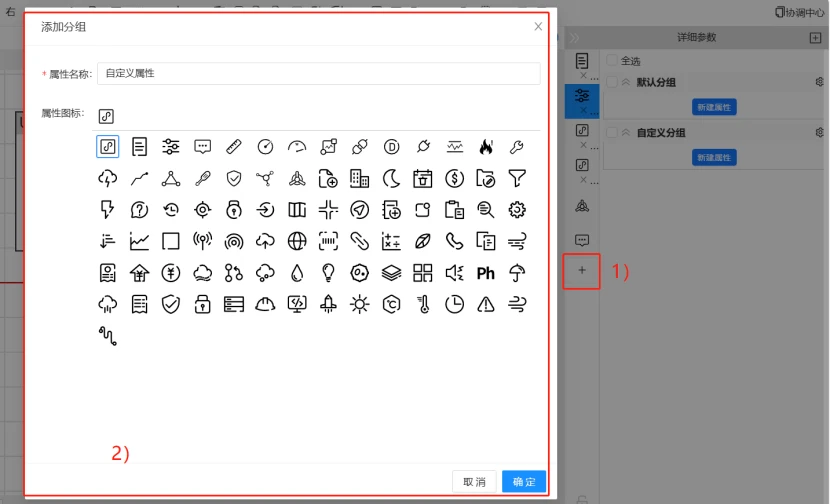Pick the paperclip icon
Viewport: 830px width, 504px height.
359,241
